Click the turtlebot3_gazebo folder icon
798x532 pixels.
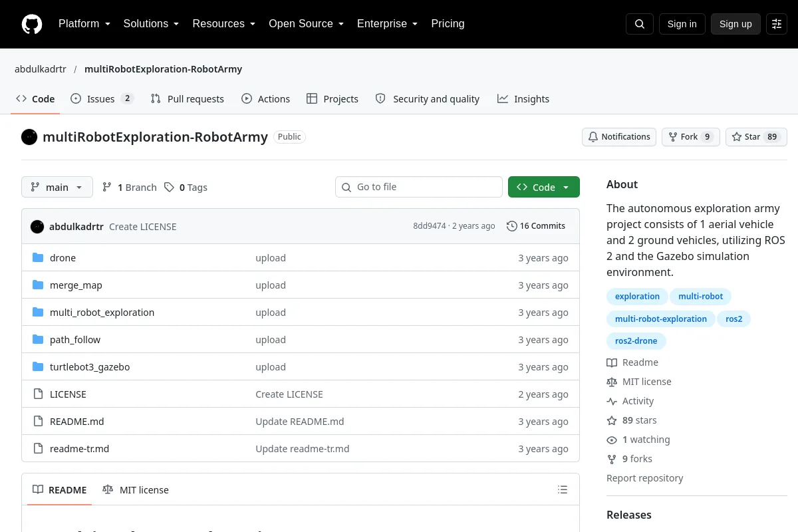pyautogui.click(x=38, y=367)
